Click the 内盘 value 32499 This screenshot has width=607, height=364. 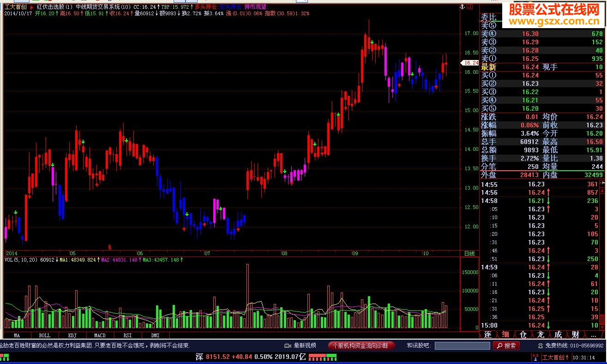pos(593,175)
